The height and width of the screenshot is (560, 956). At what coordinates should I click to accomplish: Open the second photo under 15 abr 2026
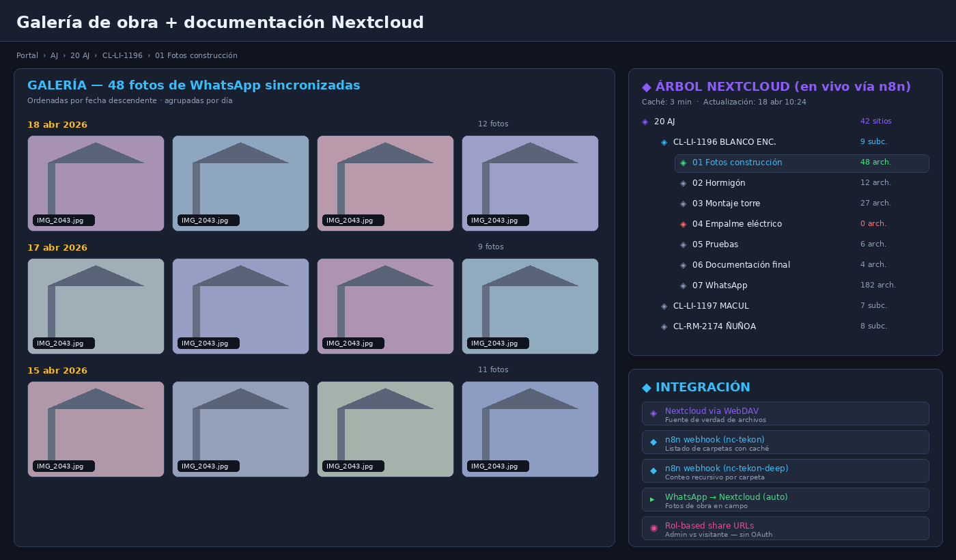(240, 429)
